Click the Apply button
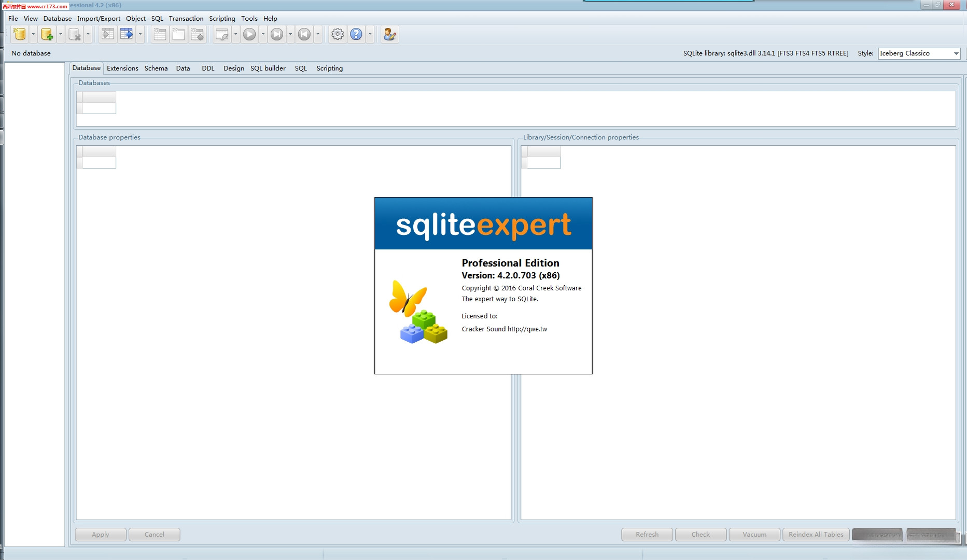This screenshot has height=560, width=967. tap(101, 535)
